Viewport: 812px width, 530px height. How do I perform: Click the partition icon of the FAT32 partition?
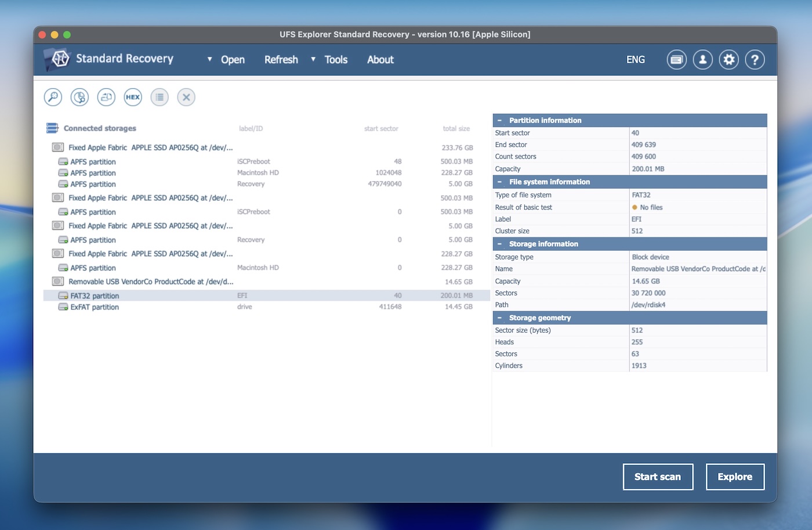tap(63, 295)
